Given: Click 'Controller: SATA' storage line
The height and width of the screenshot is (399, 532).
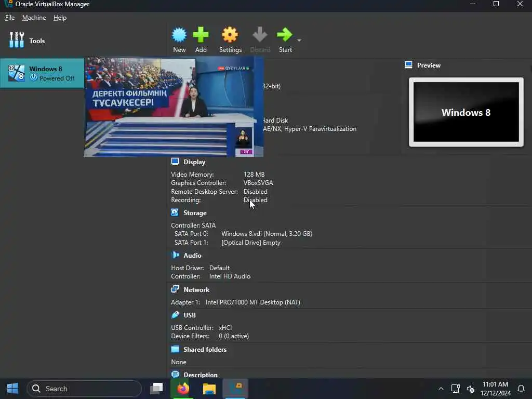Looking at the screenshot, I should tap(193, 225).
